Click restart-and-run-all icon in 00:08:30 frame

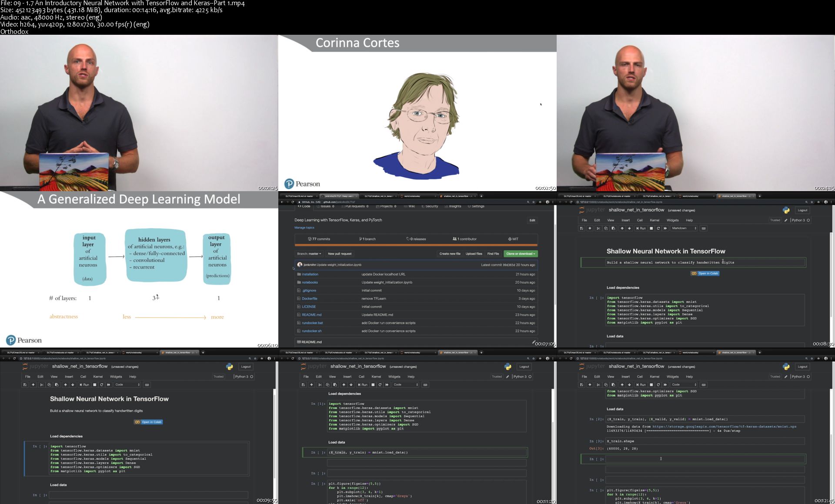coord(665,229)
